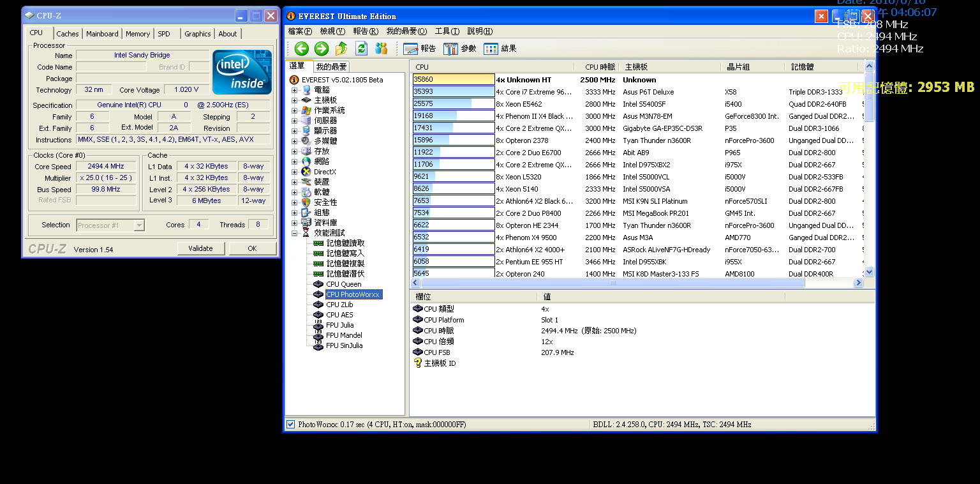Click the Validate button in CPU-Z
Screen dimensions: 980x484
(x=200, y=248)
